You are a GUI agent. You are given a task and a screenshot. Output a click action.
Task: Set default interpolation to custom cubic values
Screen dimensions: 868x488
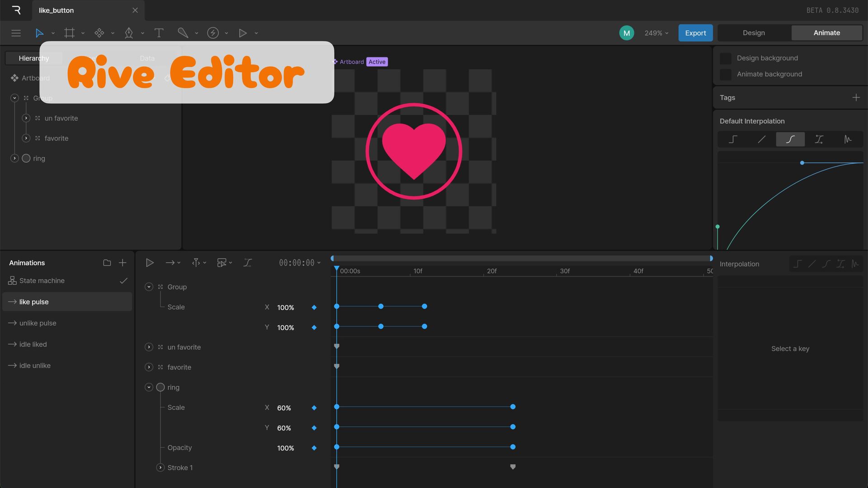coord(819,140)
